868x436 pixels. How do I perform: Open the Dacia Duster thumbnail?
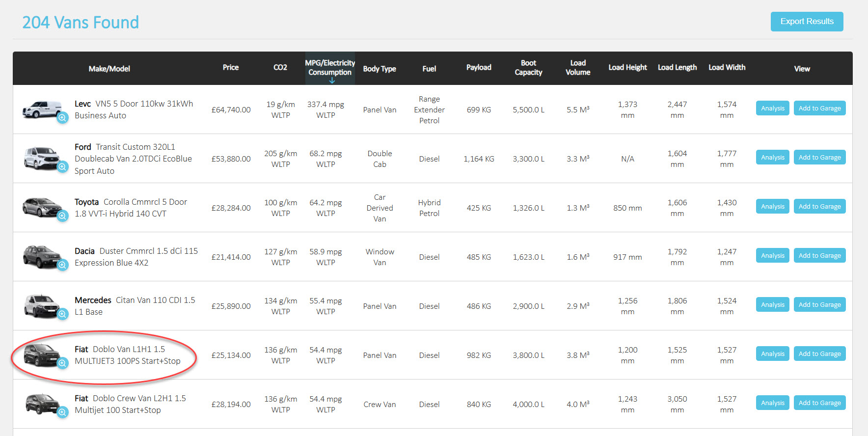[42, 256]
